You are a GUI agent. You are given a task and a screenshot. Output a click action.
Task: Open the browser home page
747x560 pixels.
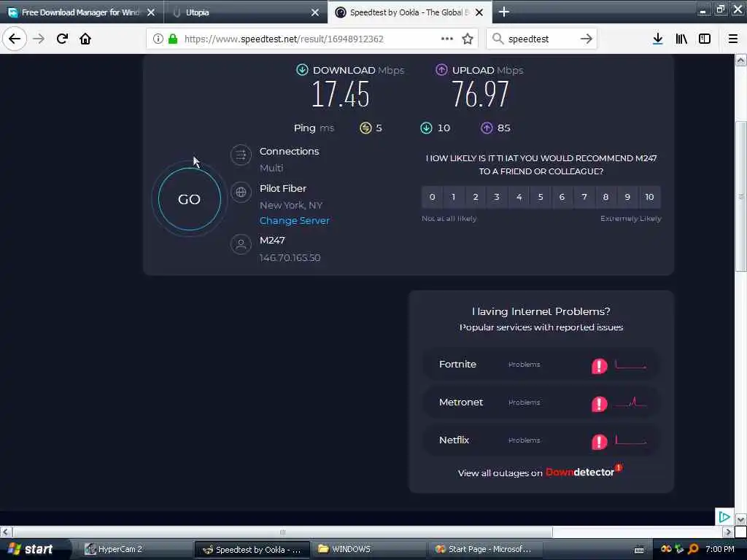[x=85, y=39]
